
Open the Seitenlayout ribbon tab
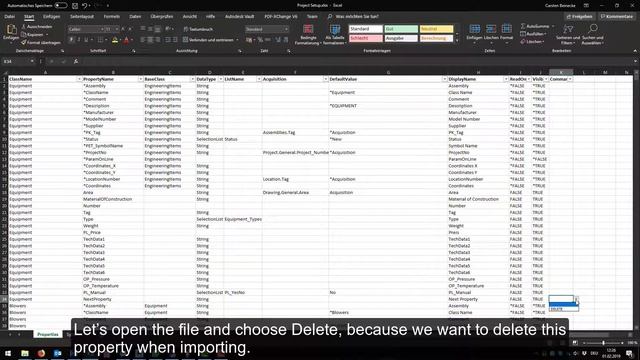(x=82, y=17)
